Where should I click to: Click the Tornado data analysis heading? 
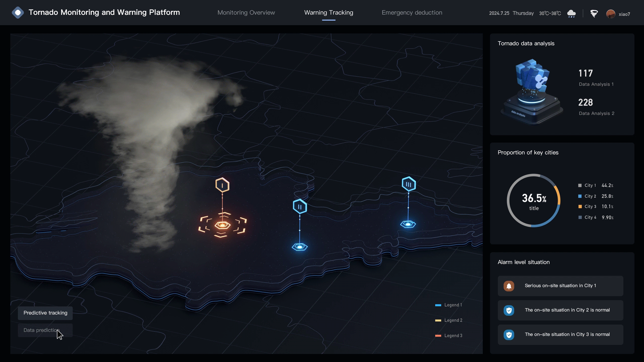click(526, 43)
